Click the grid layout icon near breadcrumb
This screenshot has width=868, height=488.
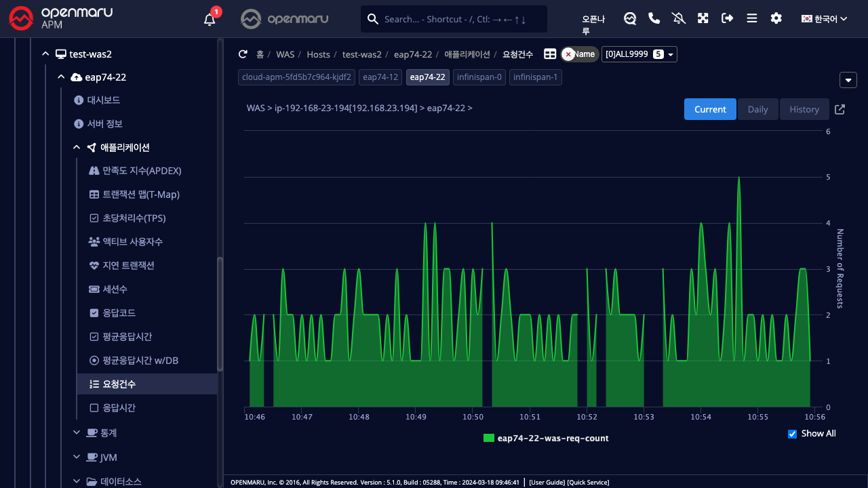(x=550, y=54)
